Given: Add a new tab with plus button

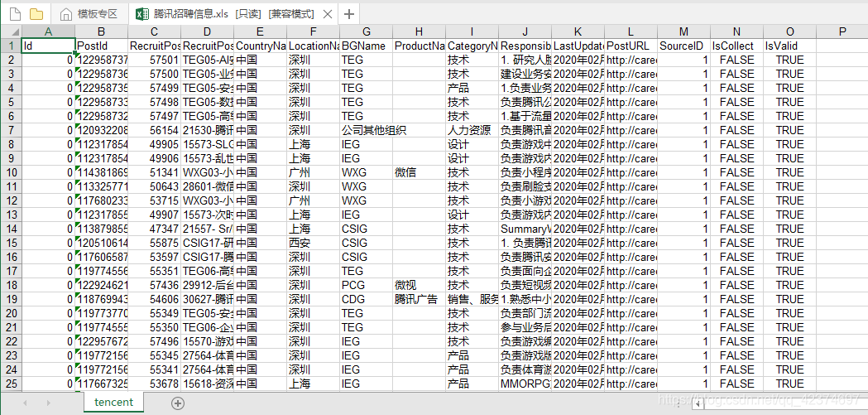Looking at the screenshot, I should 349,14.
